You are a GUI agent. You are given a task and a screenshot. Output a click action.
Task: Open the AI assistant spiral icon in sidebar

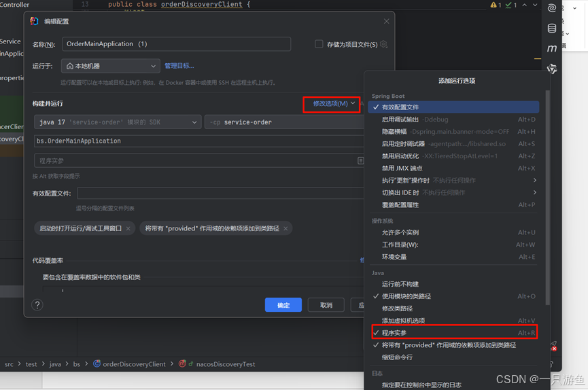pyautogui.click(x=551, y=8)
